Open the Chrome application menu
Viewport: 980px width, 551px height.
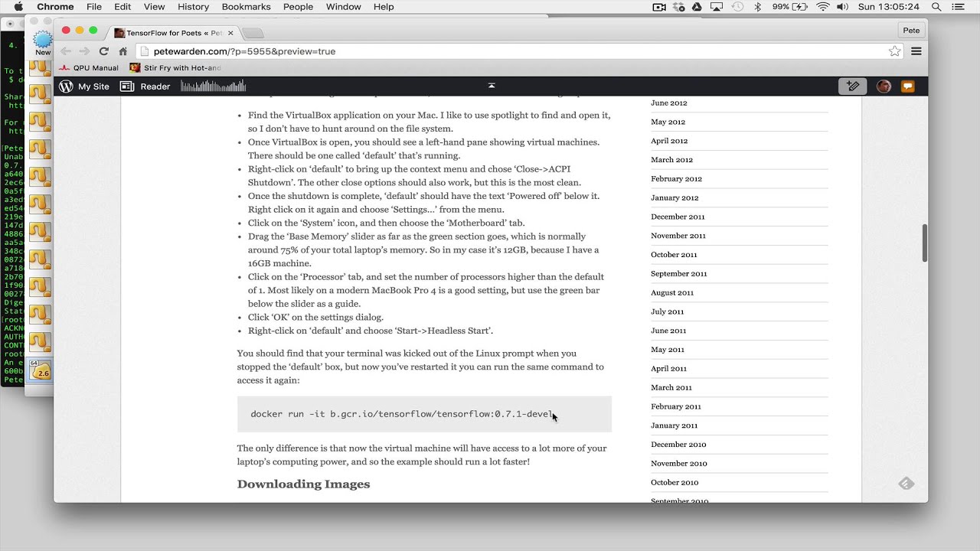click(55, 7)
